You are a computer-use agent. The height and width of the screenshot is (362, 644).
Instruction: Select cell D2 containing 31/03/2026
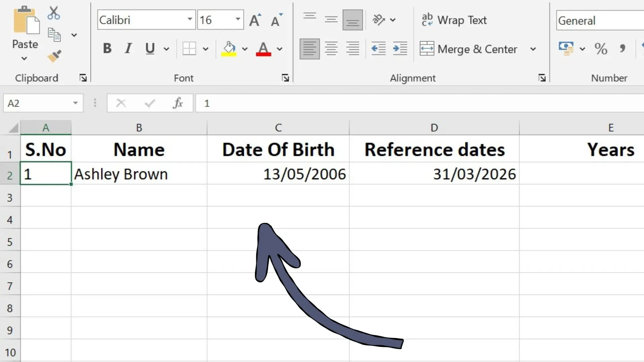click(x=434, y=174)
